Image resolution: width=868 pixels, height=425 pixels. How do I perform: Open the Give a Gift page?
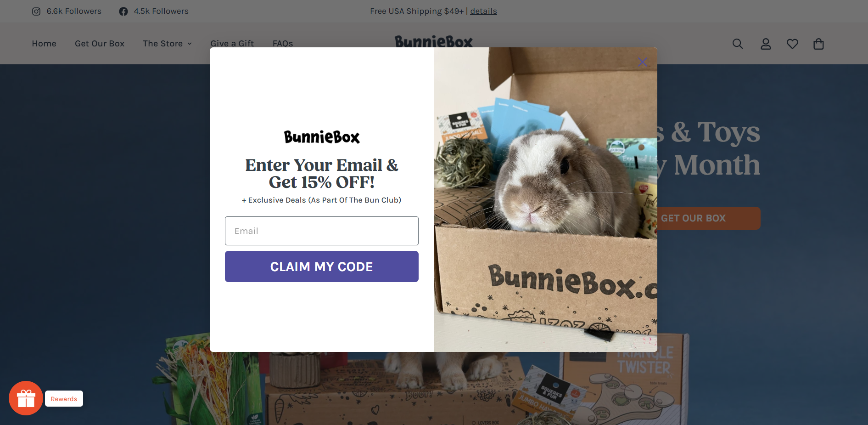[x=232, y=44]
